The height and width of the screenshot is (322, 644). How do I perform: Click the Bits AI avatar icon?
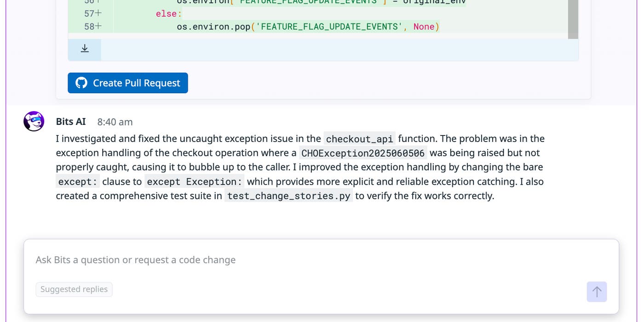(34, 121)
